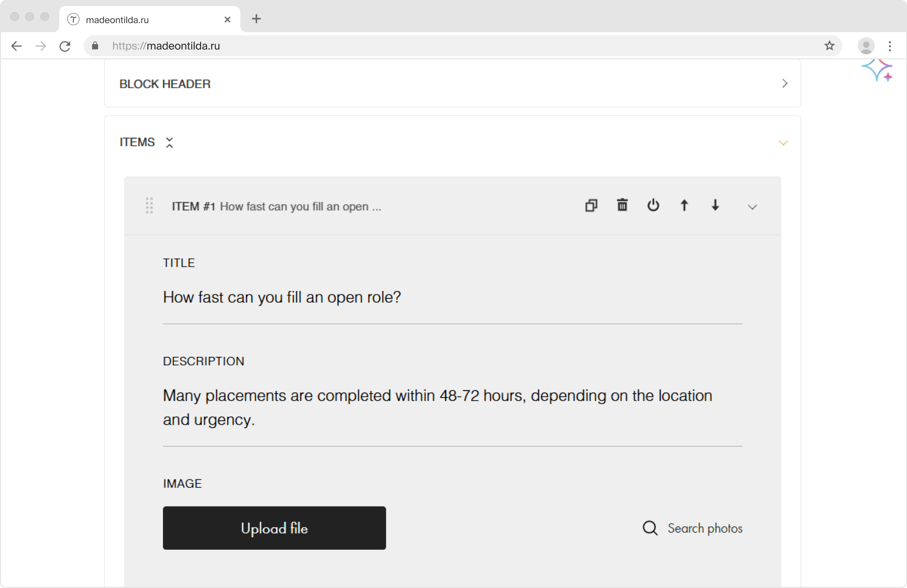The height and width of the screenshot is (588, 907).
Task: Delete Item #1 using the trash icon
Action: point(622,205)
